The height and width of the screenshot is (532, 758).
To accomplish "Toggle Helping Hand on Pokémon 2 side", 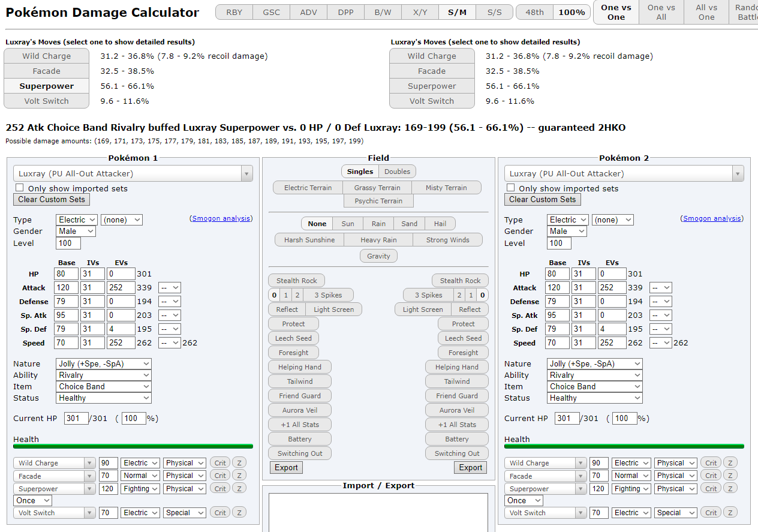I will [457, 367].
